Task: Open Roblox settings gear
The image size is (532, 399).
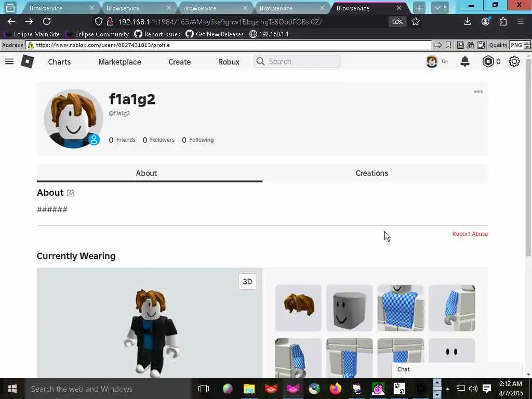Action: point(514,61)
